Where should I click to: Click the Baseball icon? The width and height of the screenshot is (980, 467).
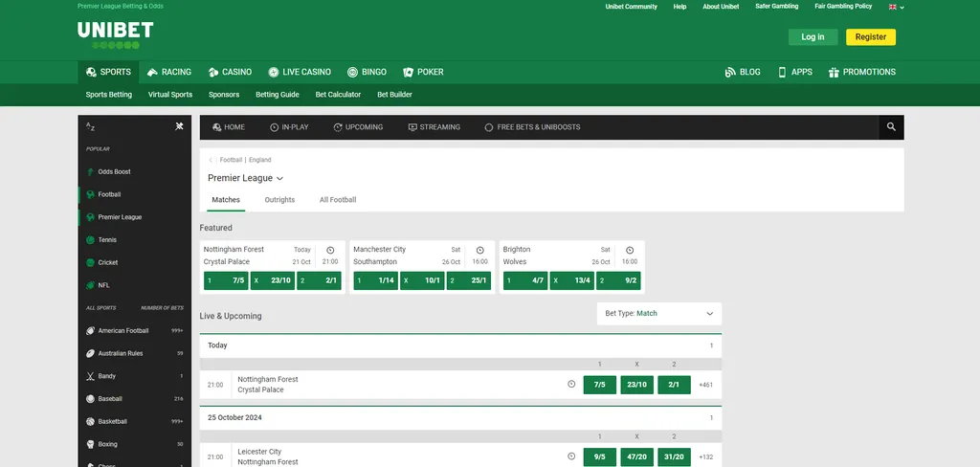[x=90, y=399]
